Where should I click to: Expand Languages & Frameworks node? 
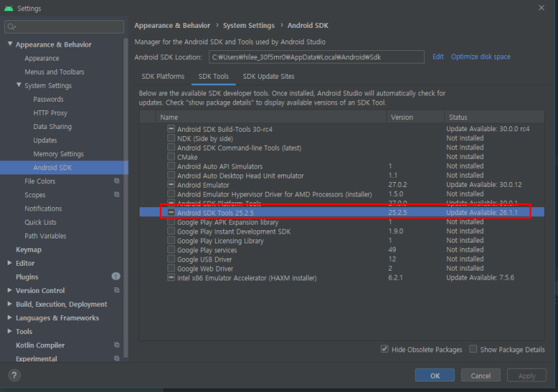point(10,317)
